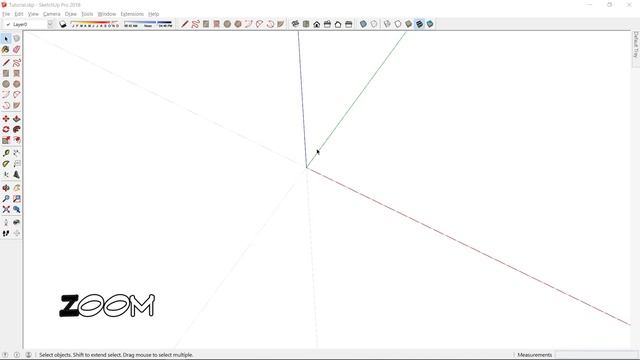Click the sign-in person status bar icon

[x=28, y=355]
